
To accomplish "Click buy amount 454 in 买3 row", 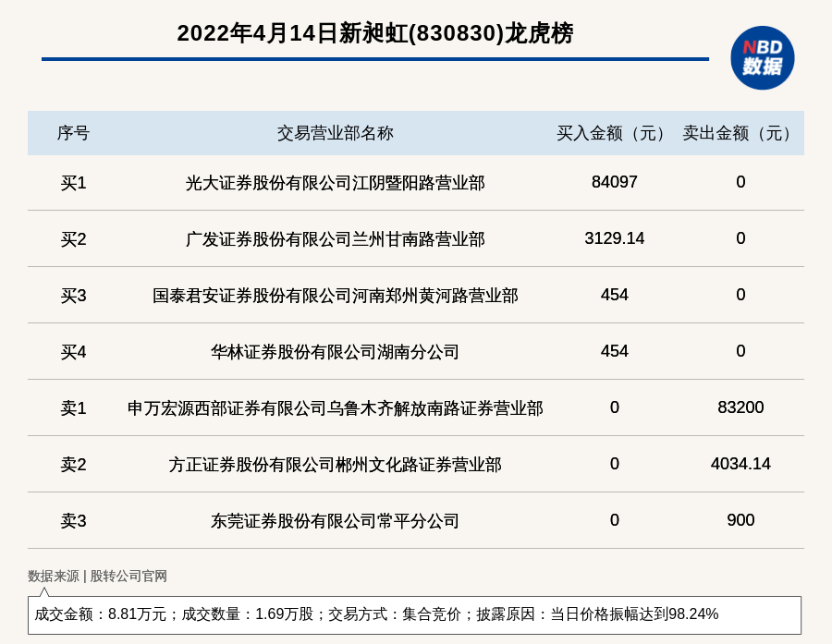I will coord(615,295).
